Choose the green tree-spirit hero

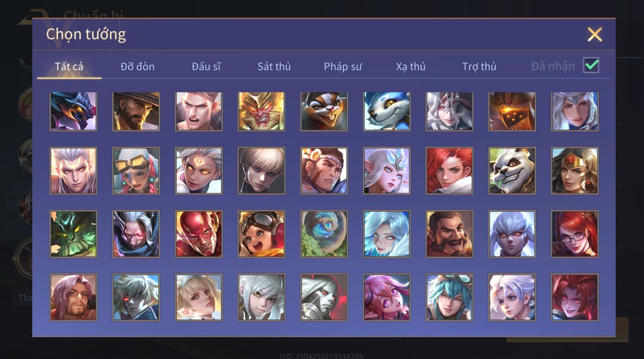pyautogui.click(x=74, y=234)
